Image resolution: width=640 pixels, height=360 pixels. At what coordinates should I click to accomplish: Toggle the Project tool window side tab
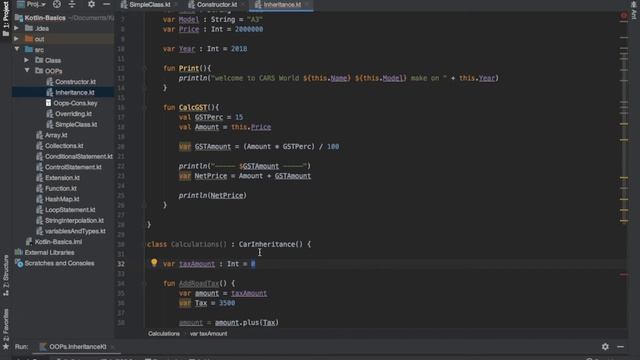[x=6, y=18]
